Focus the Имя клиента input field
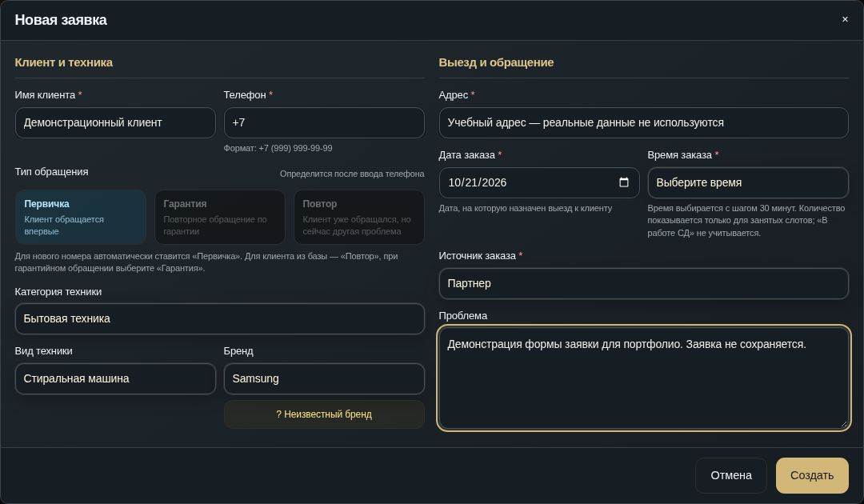The height and width of the screenshot is (504, 864). [115, 123]
